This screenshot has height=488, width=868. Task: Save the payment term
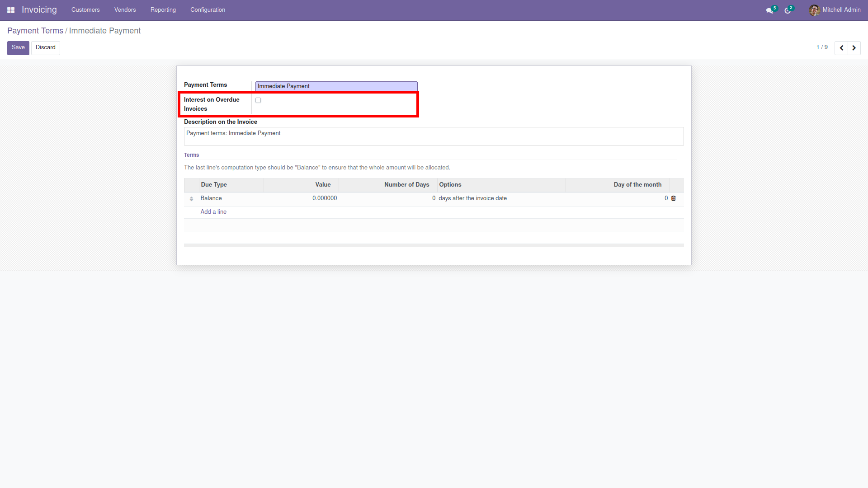[18, 47]
